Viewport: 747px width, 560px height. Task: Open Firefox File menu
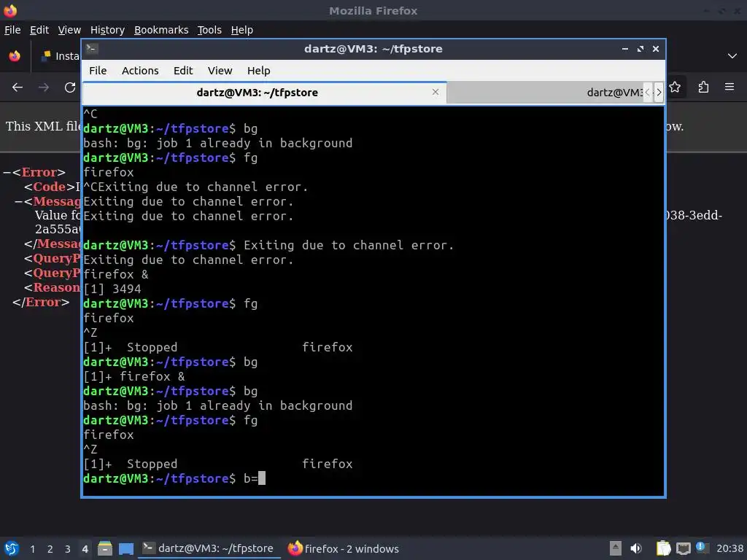click(x=12, y=30)
